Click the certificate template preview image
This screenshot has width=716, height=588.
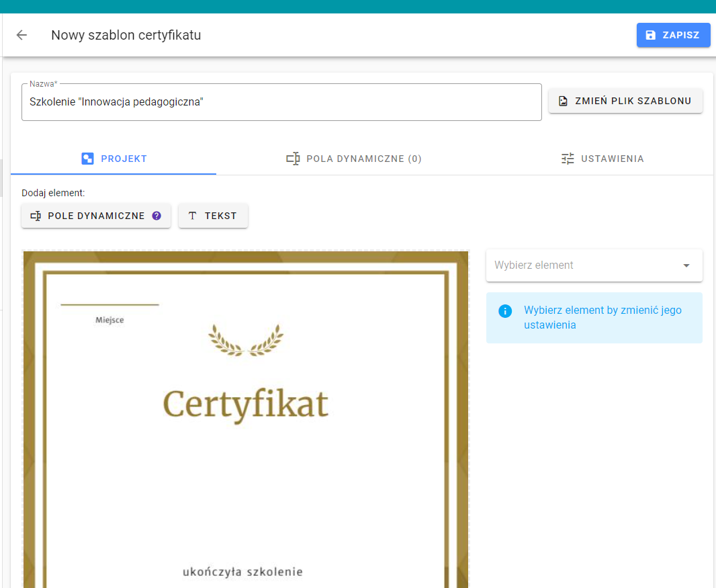(246, 419)
